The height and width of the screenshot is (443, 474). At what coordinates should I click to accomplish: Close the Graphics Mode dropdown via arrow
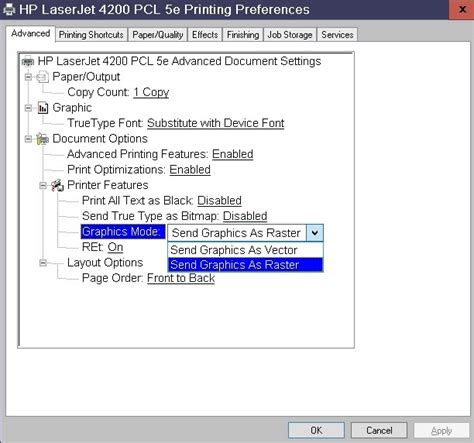(315, 233)
